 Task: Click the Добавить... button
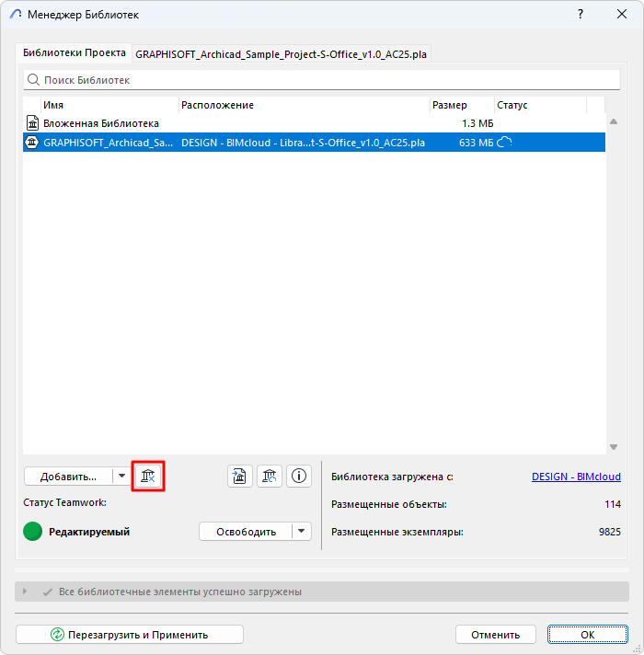68,477
